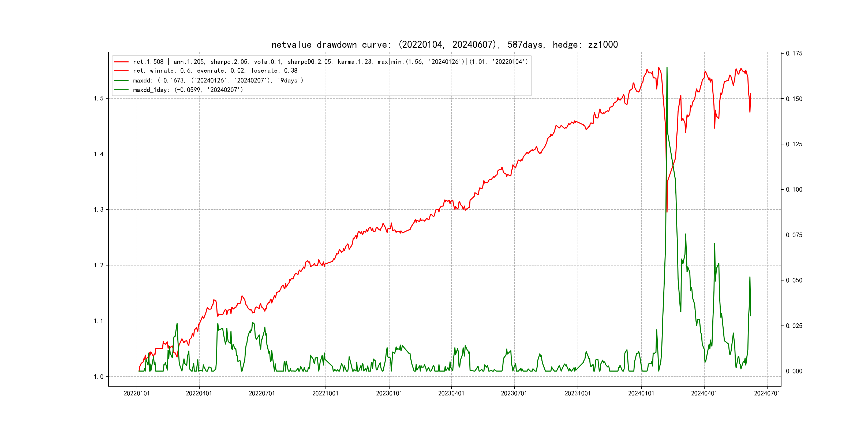Image resolution: width=868 pixels, height=434 pixels.
Task: Click the right axis tick label 0.175
Action: [x=794, y=54]
